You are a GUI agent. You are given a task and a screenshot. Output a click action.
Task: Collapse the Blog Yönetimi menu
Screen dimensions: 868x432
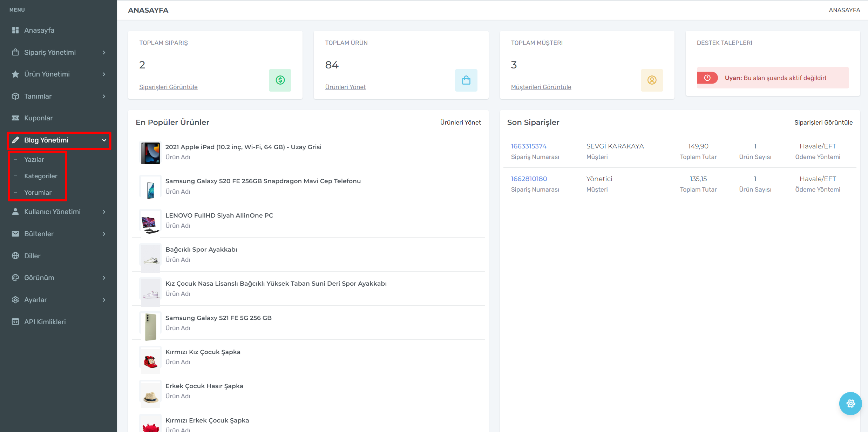[x=104, y=140]
